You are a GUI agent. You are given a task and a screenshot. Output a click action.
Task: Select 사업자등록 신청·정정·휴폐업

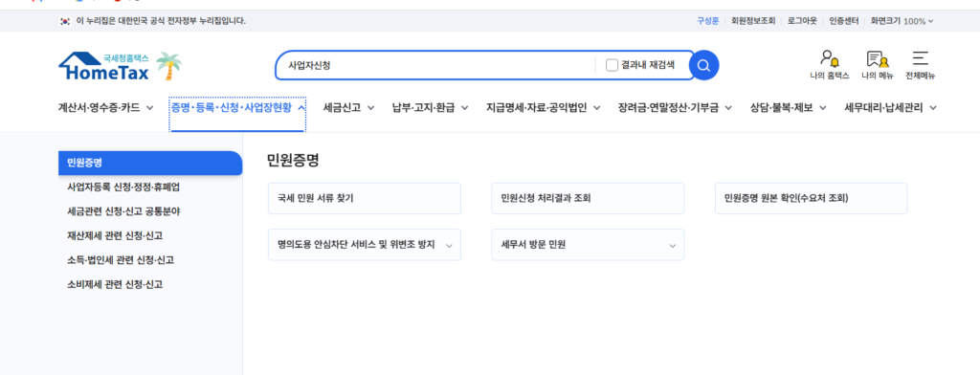point(123,187)
